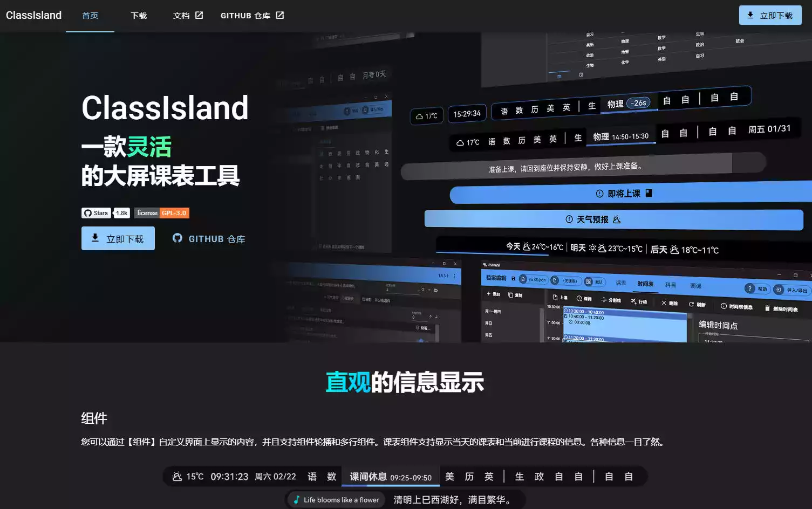Click 导入/导出 button in profile editor image
This screenshot has width=812, height=509.
tap(791, 290)
